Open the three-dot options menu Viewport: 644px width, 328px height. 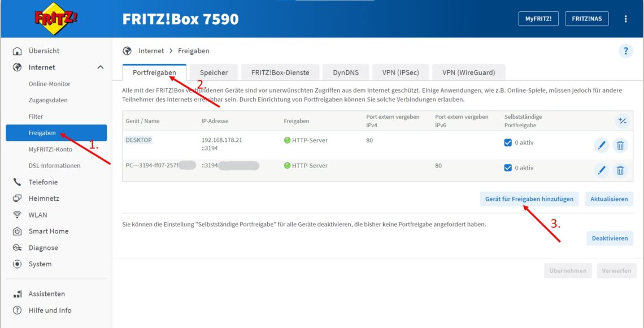click(x=625, y=19)
